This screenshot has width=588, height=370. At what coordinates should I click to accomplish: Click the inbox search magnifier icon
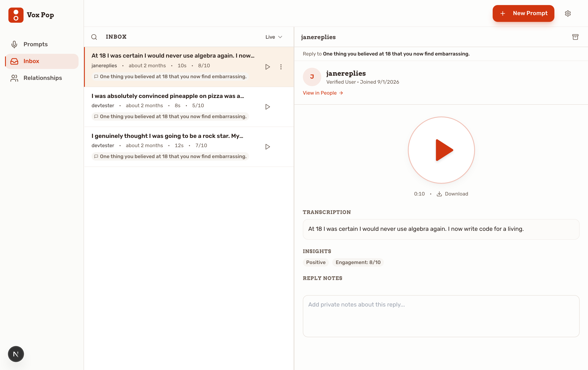(94, 37)
